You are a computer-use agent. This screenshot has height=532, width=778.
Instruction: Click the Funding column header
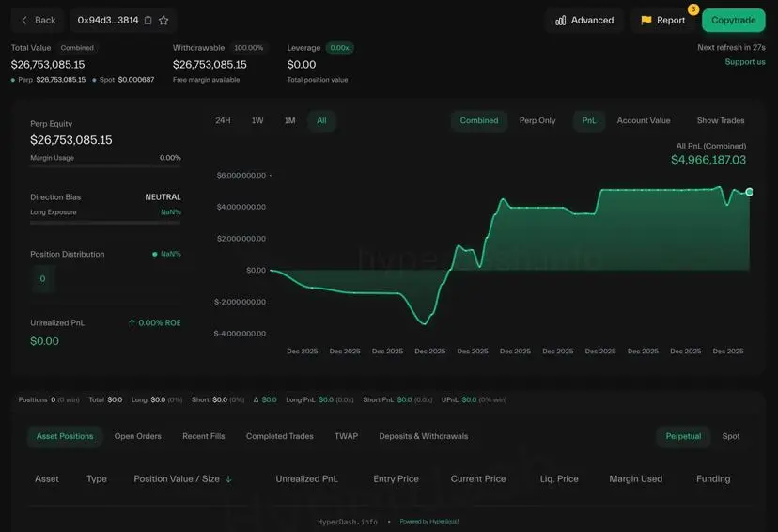713,479
